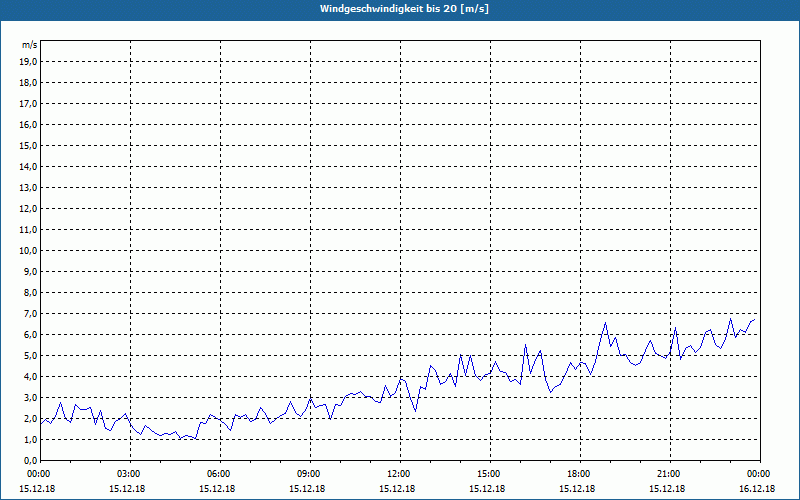Click the '2,0' y-axis label
The image size is (800, 500).
coord(30,418)
